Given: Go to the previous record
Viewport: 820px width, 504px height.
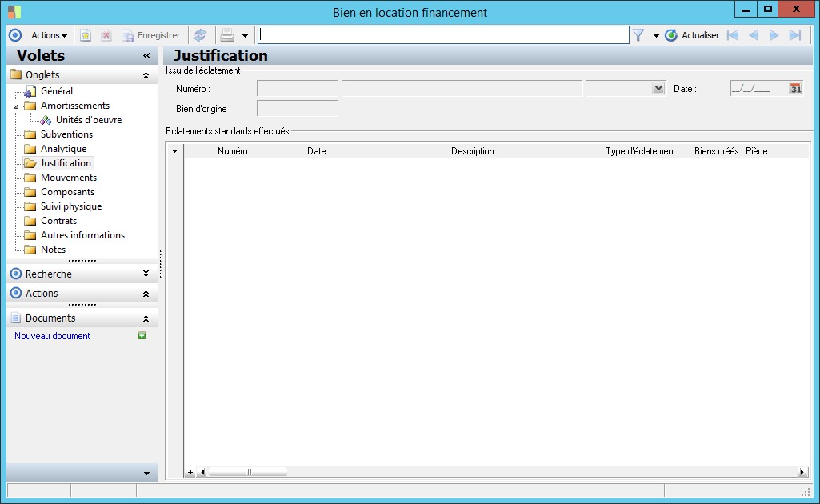Looking at the screenshot, I should 754,35.
